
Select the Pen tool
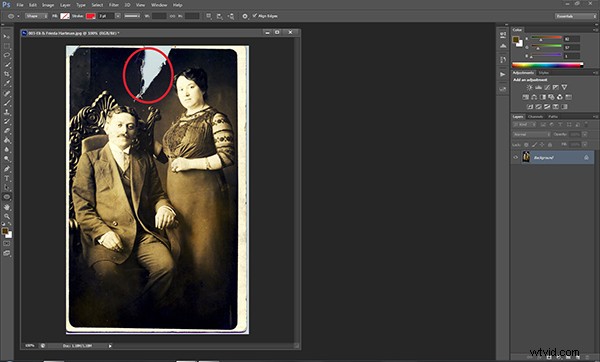click(7, 169)
